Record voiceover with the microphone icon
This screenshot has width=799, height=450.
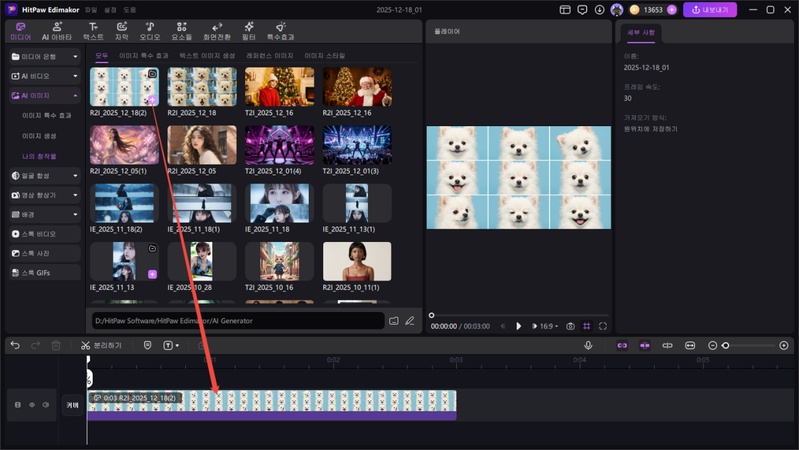[588, 346]
